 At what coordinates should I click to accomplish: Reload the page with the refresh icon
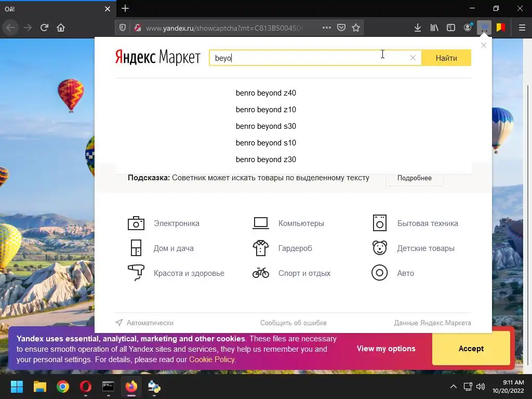[x=44, y=28]
